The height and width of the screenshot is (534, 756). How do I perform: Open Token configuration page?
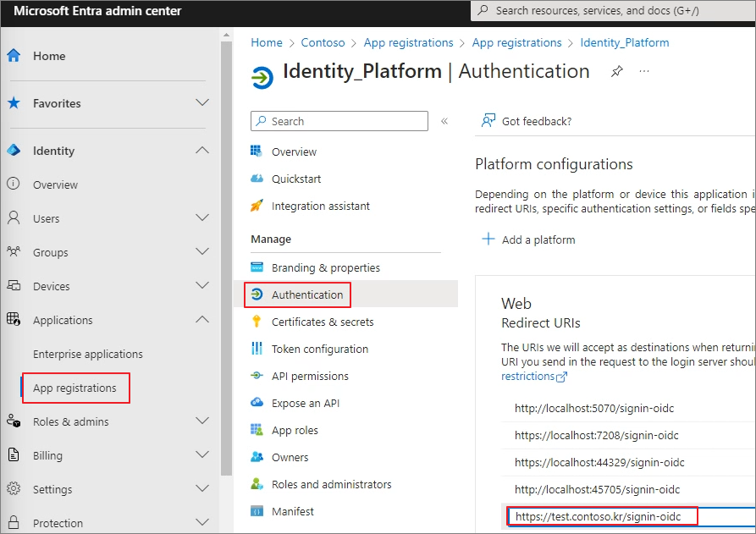320,349
